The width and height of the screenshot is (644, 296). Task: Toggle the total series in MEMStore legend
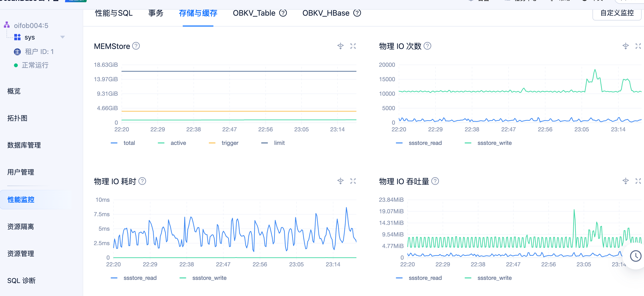pyautogui.click(x=129, y=143)
